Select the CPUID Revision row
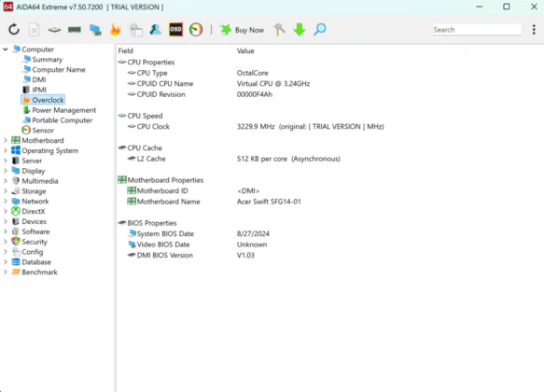Viewport: 544px width, 392px height. [x=291, y=94]
